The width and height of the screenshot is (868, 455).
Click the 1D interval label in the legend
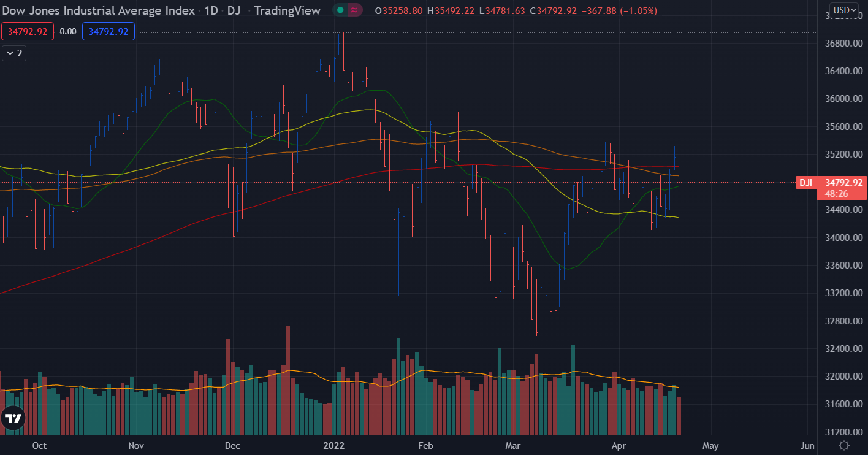211,10
